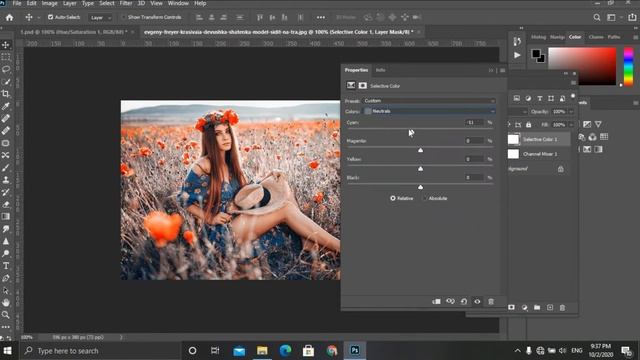The height and width of the screenshot is (360, 640).
Task: Select the Eraser tool
Action: pos(6,204)
